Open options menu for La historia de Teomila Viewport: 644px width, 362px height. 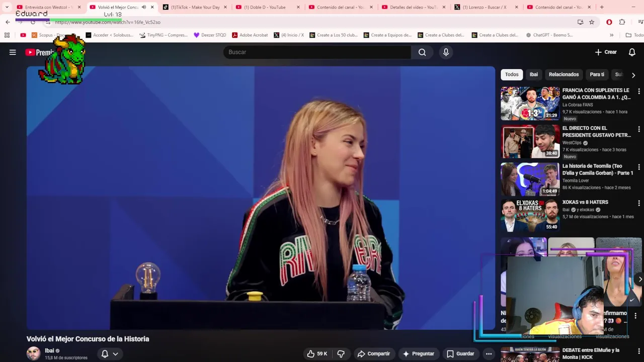(x=638, y=167)
